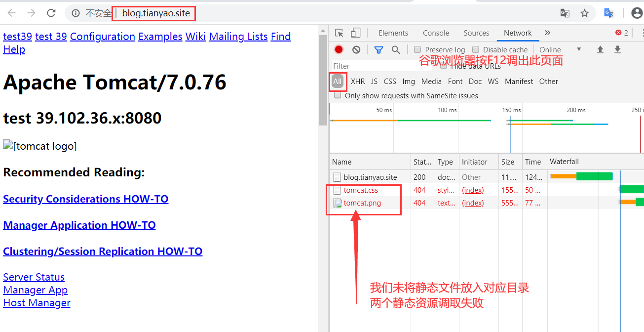Filter requests by Img
644x332 pixels.
pos(409,82)
